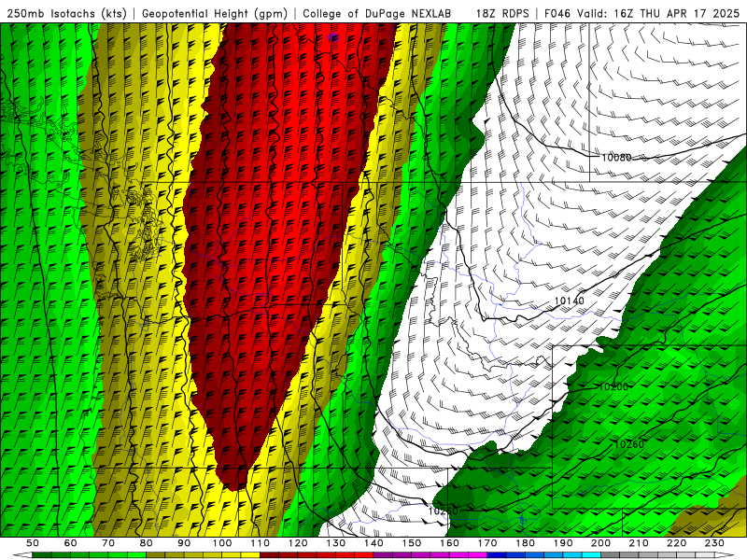The width and height of the screenshot is (747, 560).
Task: Click the 170 value on the colorbar scale
Action: [487, 543]
